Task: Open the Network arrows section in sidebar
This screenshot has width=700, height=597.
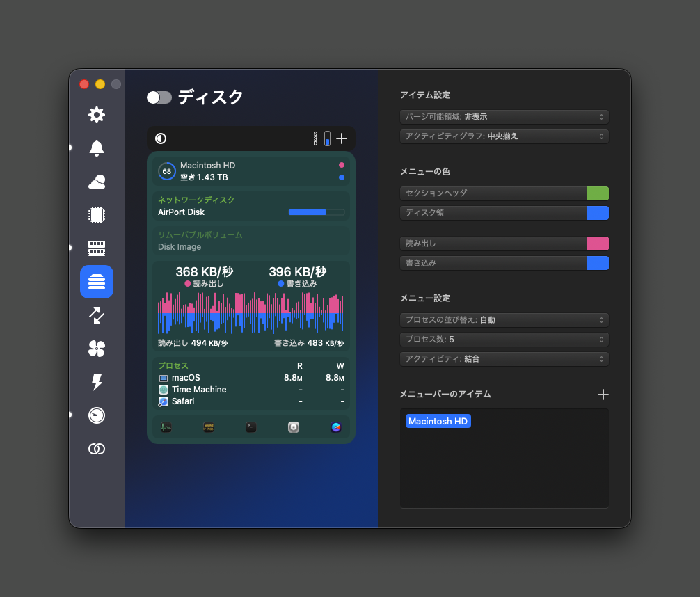Action: (x=97, y=315)
